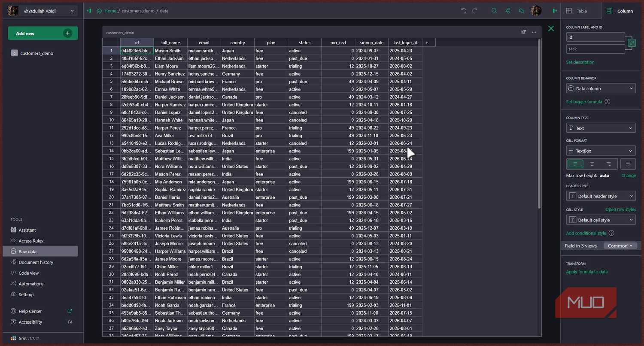Click the redo arrow in the top bar
The image size is (644, 346).
[474, 11]
